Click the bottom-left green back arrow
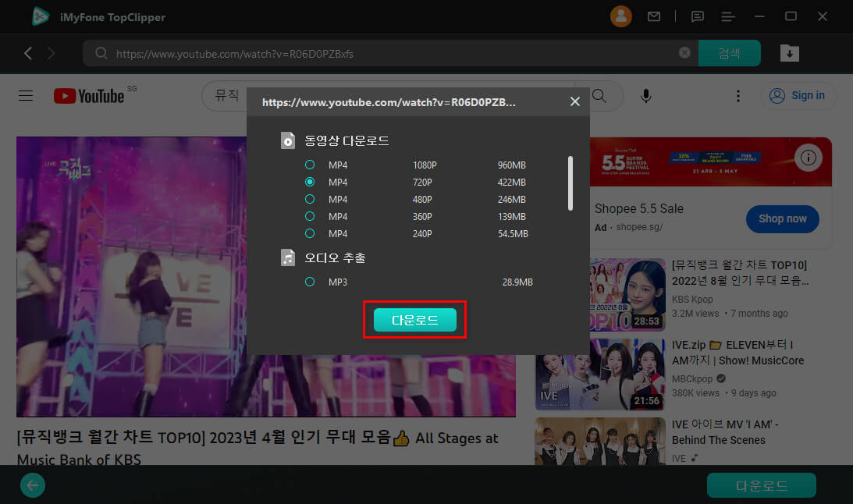This screenshot has height=504, width=853. coord(33,485)
